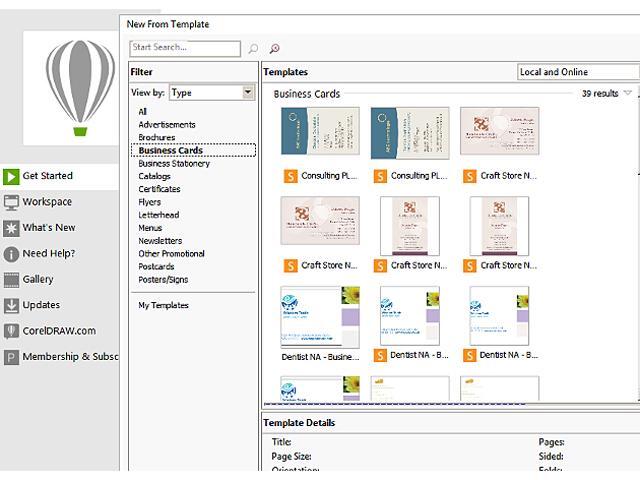640x480 pixels.
Task: Click the Updates download icon
Action: [x=11, y=306]
